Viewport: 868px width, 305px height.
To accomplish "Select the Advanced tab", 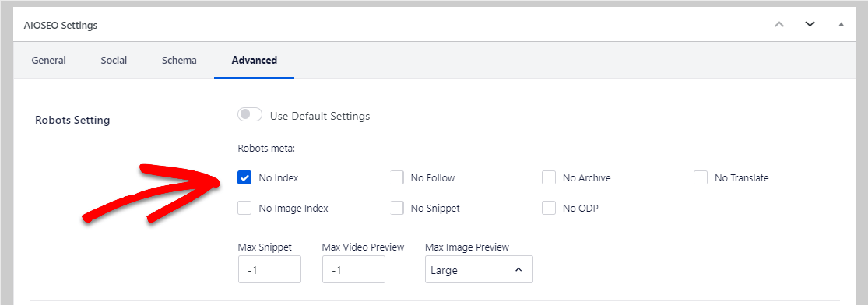I will click(254, 61).
